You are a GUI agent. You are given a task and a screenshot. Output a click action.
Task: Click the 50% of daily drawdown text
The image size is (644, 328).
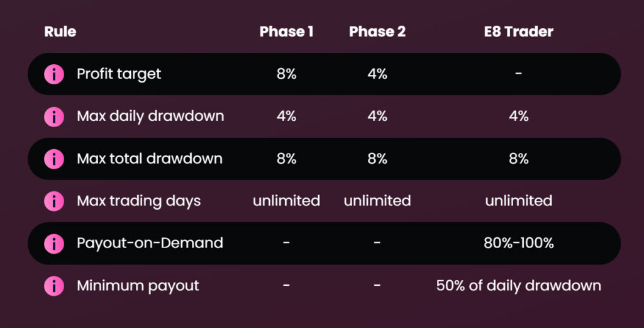[x=518, y=286]
